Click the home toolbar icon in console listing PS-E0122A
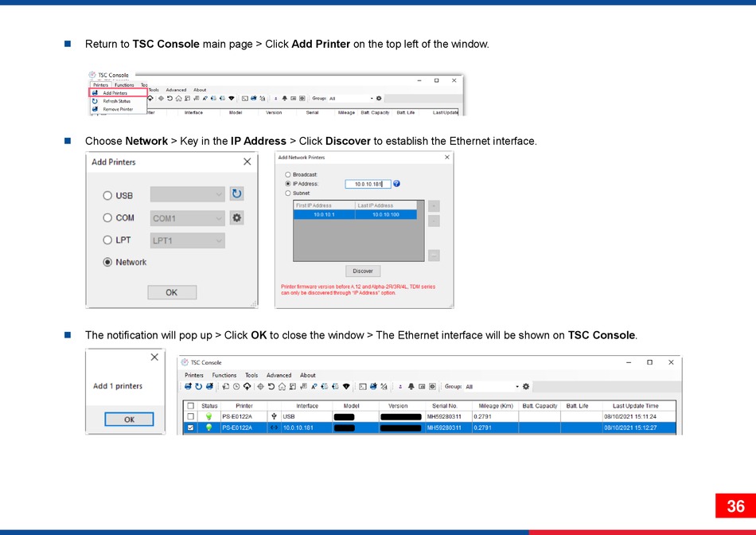756x535 pixels. 282,386
